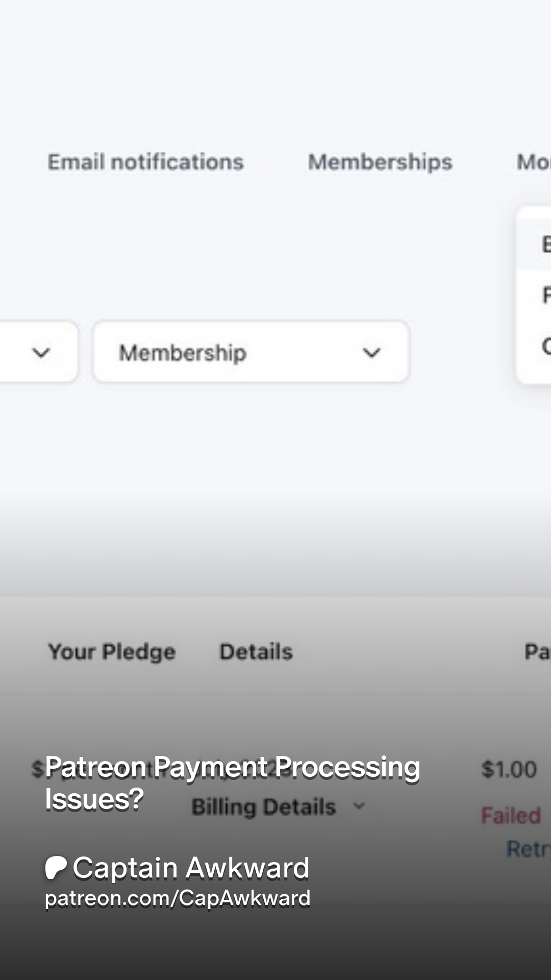
Task: Open the Captain Awkward creator name
Action: click(191, 868)
